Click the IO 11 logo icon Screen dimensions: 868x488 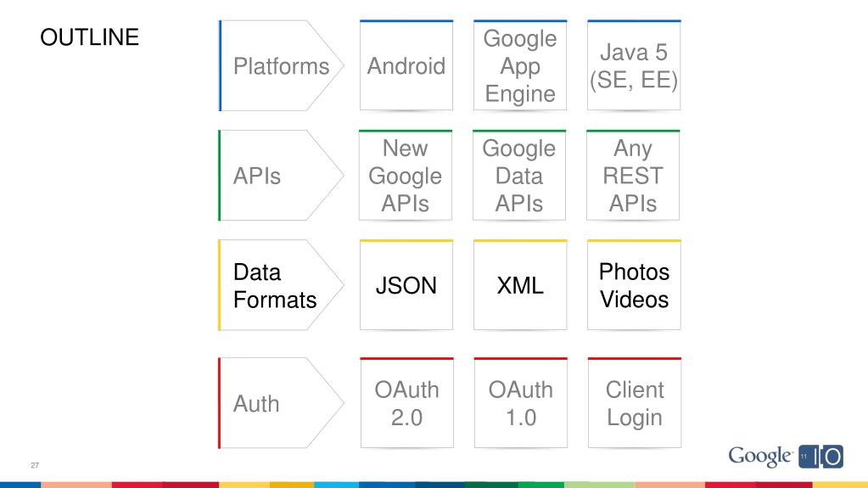click(820, 457)
